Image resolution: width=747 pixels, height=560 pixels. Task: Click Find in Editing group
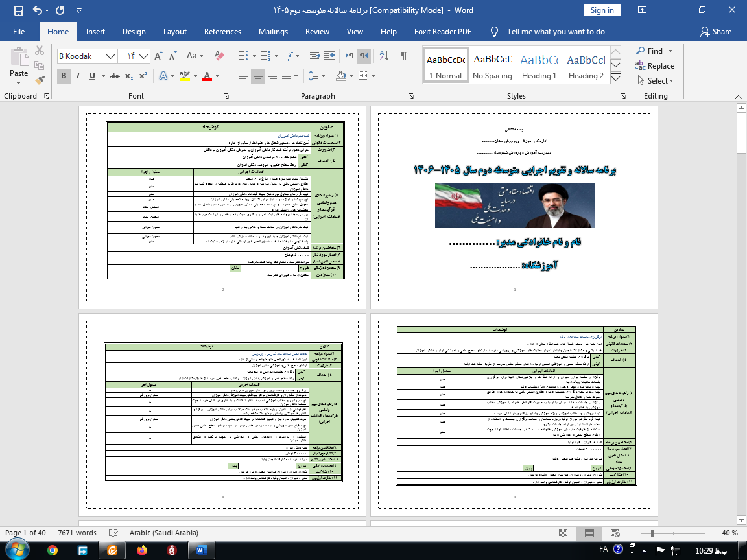click(x=650, y=51)
